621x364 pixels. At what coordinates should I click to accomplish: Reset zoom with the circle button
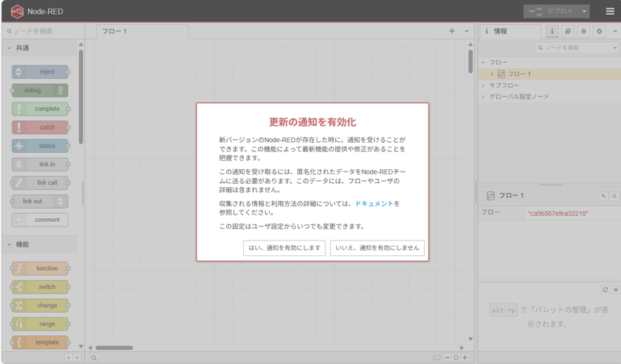click(x=456, y=358)
